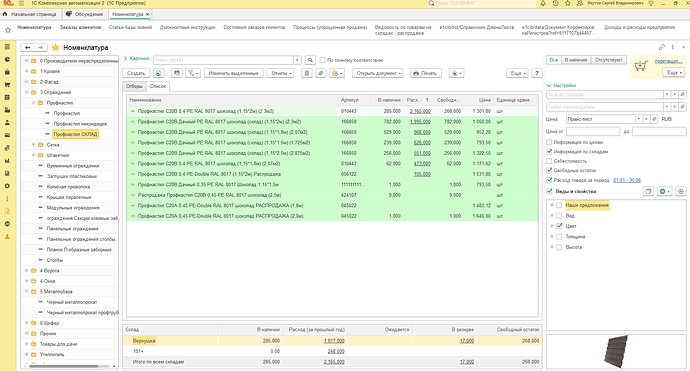This screenshot has height=371, width=690.
Task: Select the В наличии filter toggle
Action: [576, 60]
